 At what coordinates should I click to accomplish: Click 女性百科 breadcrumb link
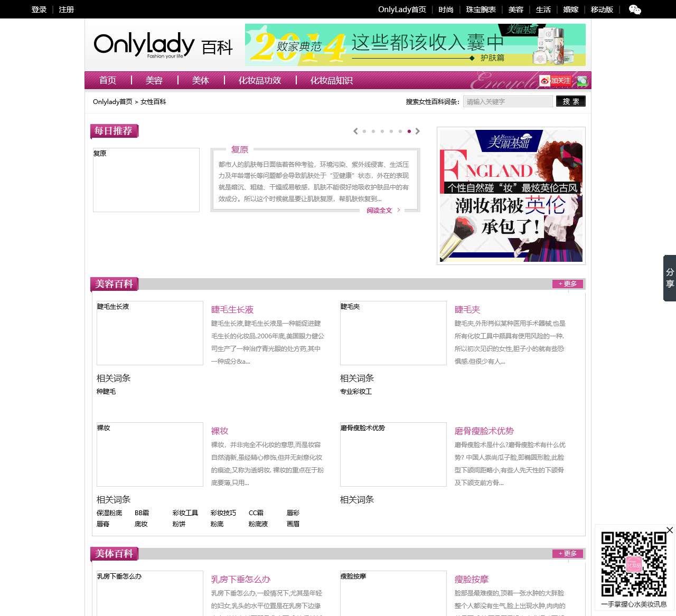tap(153, 102)
